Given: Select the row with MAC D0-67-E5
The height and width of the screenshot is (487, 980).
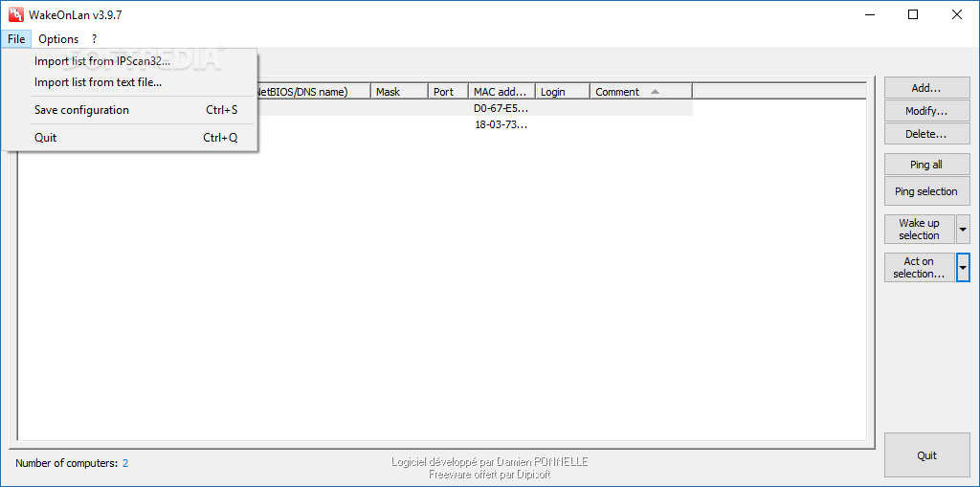Looking at the screenshot, I should pos(475,108).
